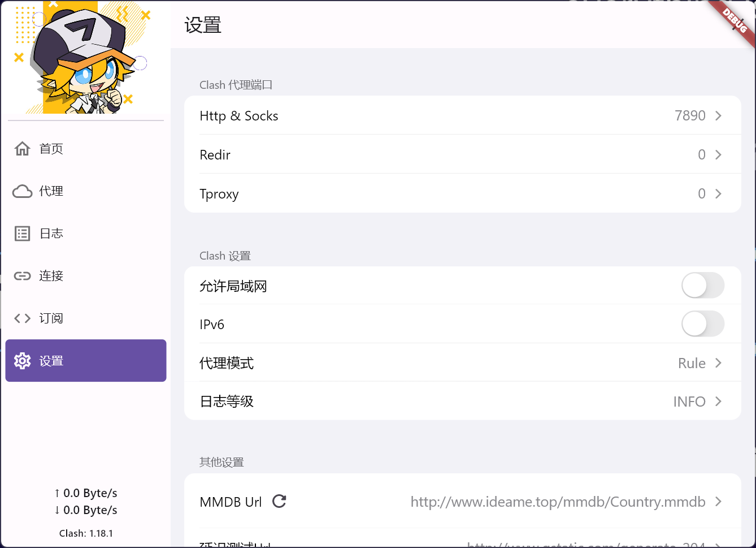Enable the IPv6 switch
Screen dimensions: 756x548
[x=703, y=324]
